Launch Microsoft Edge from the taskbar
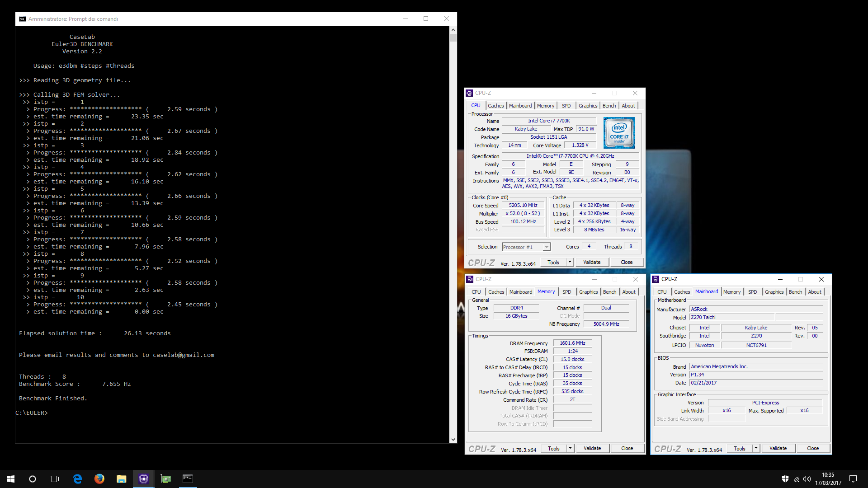The image size is (868, 488). 77,479
